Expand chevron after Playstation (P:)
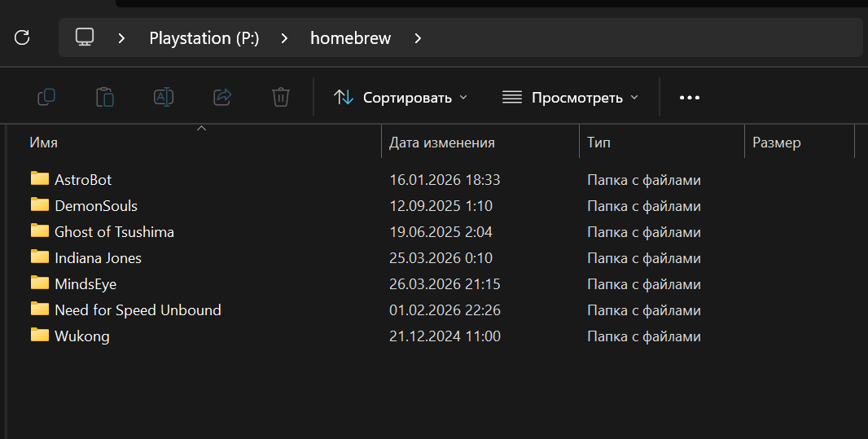 pos(284,38)
